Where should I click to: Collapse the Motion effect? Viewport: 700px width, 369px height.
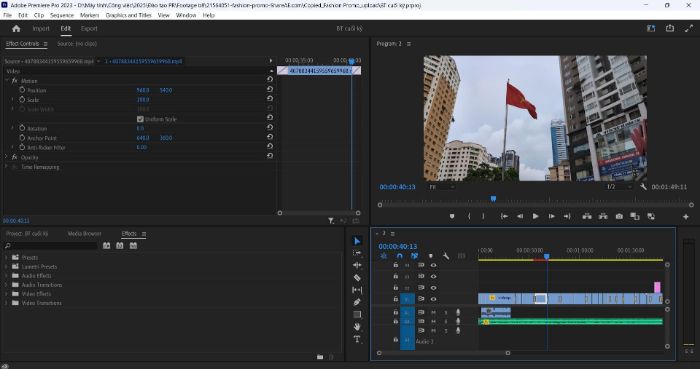[x=6, y=80]
